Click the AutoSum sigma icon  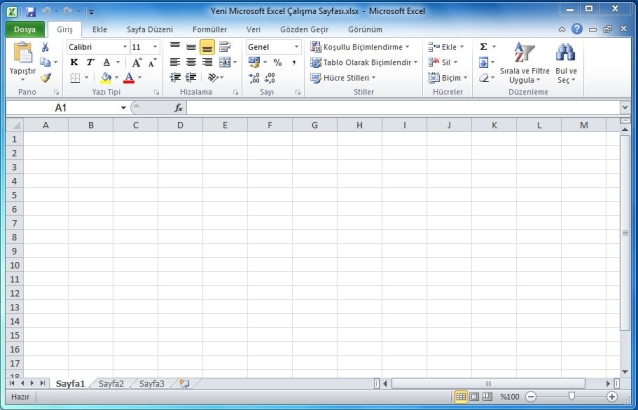point(484,47)
